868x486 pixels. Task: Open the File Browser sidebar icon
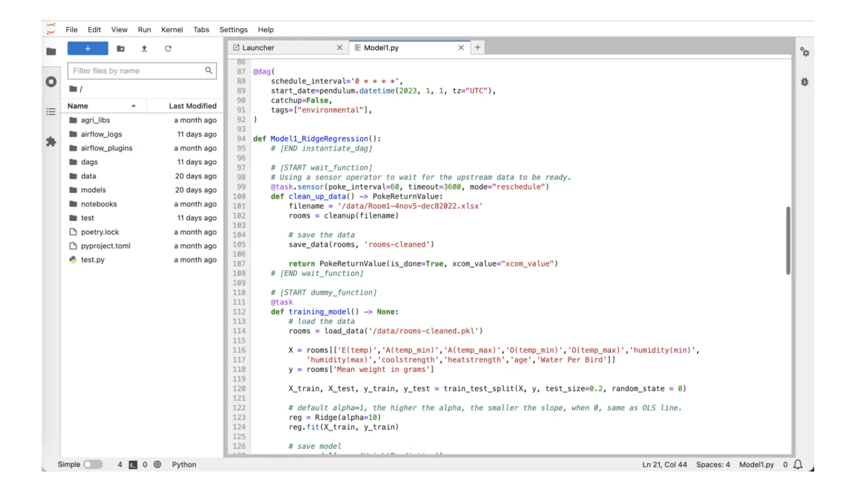(x=51, y=51)
